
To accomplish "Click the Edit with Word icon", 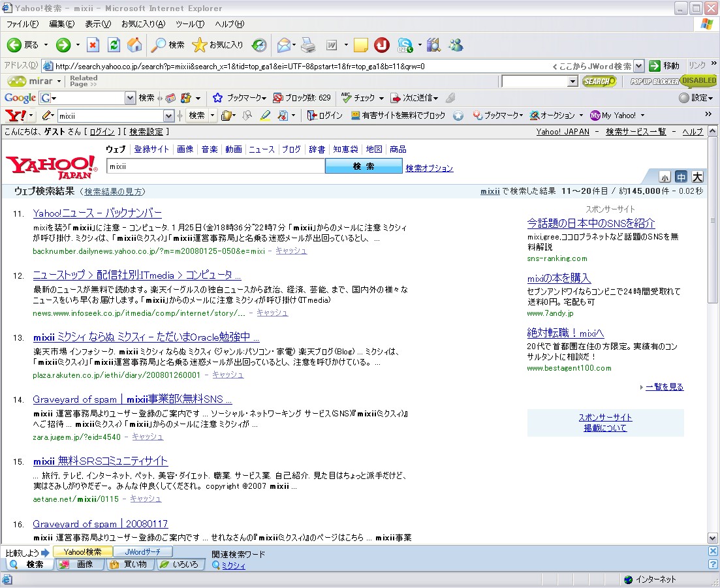I will tap(332, 44).
